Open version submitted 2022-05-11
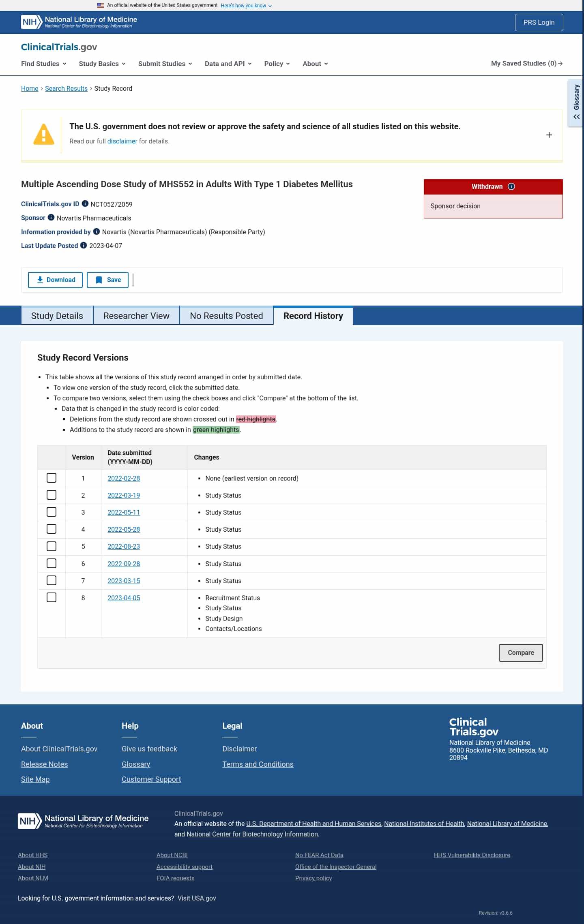This screenshot has width=584, height=924. click(124, 512)
